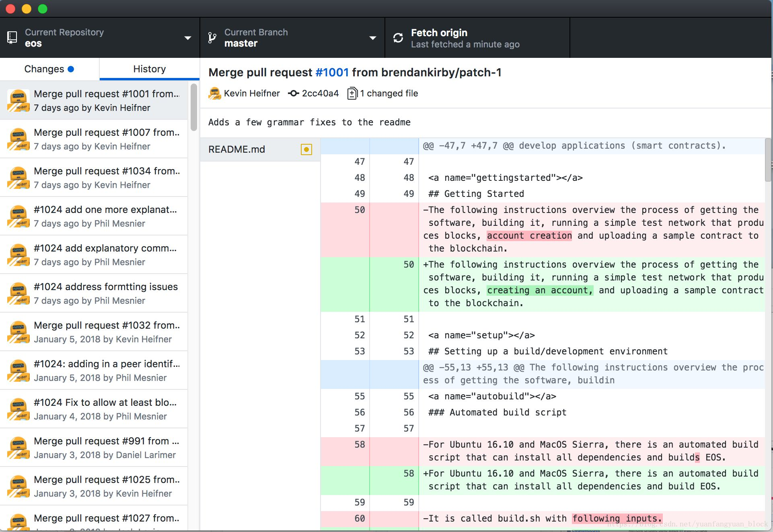Click avatar of the #1007 merge commit

pyautogui.click(x=18, y=139)
